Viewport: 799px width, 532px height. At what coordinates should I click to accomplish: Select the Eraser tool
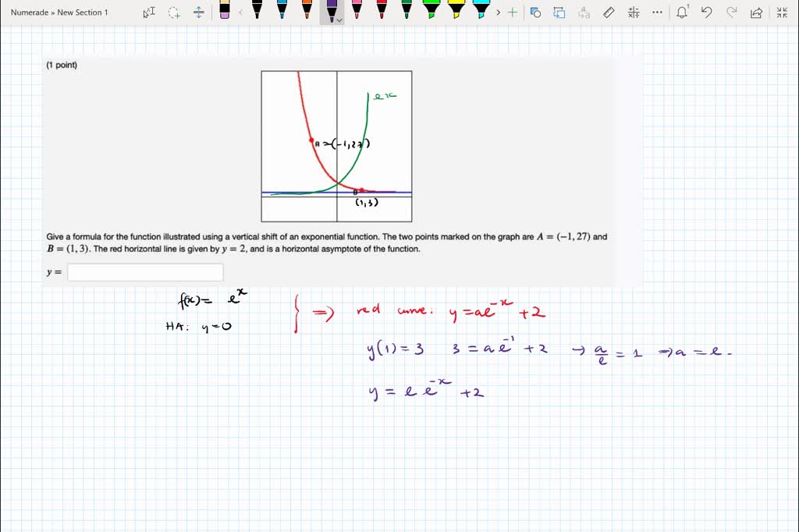click(224, 13)
